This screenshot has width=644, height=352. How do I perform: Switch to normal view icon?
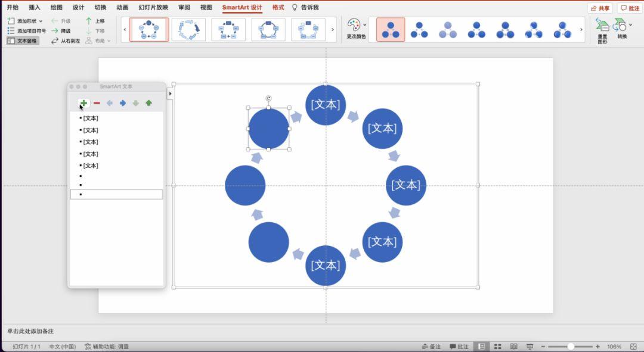click(x=482, y=347)
